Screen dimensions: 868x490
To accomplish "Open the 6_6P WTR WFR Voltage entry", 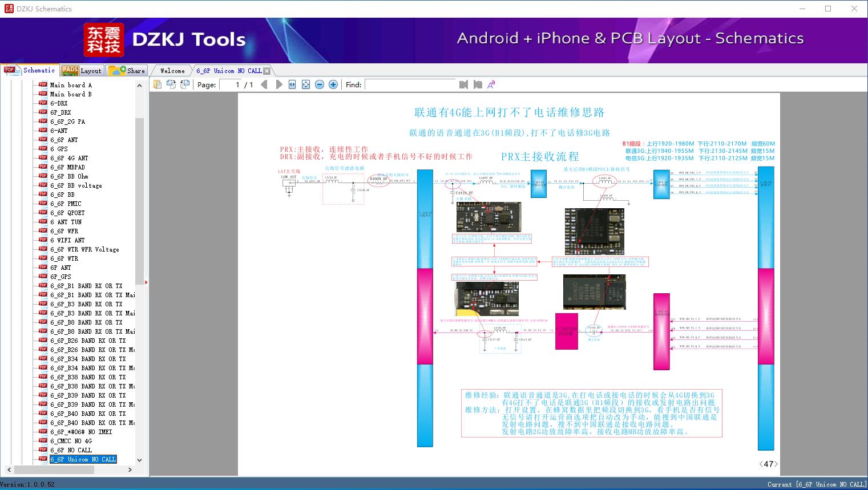I will point(84,249).
